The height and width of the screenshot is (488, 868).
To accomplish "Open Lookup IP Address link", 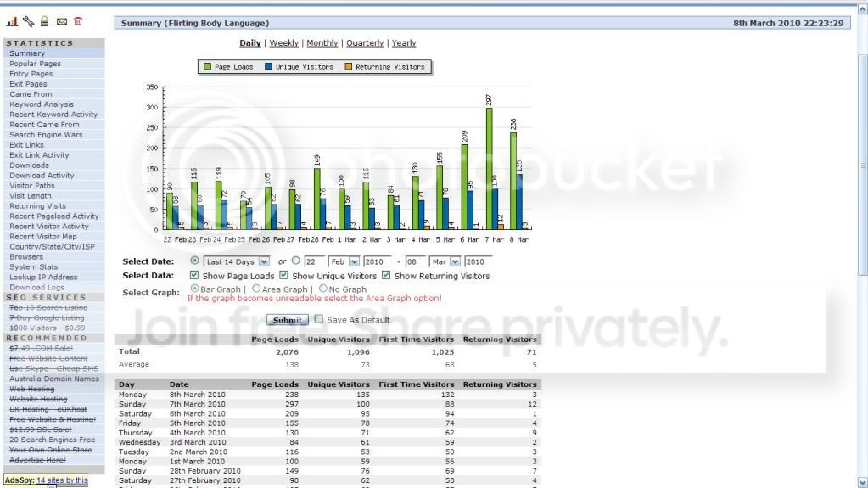I will point(43,277).
